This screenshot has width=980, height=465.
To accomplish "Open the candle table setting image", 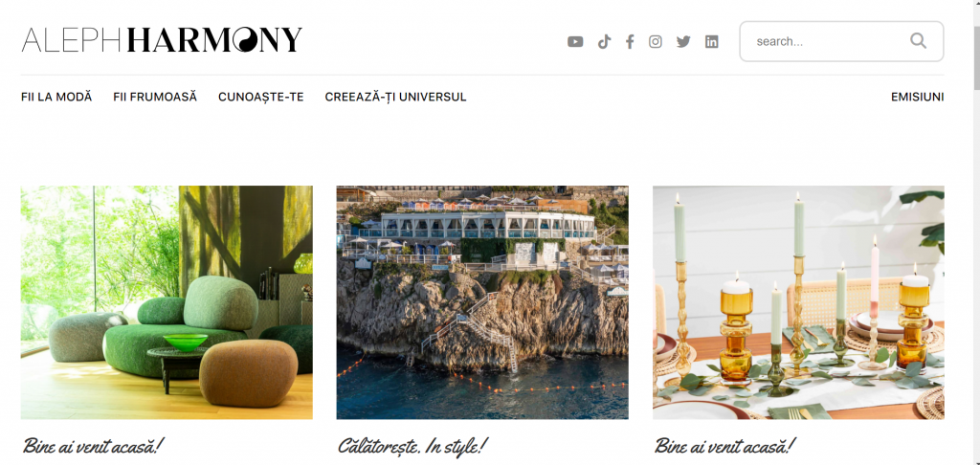I will tap(799, 302).
